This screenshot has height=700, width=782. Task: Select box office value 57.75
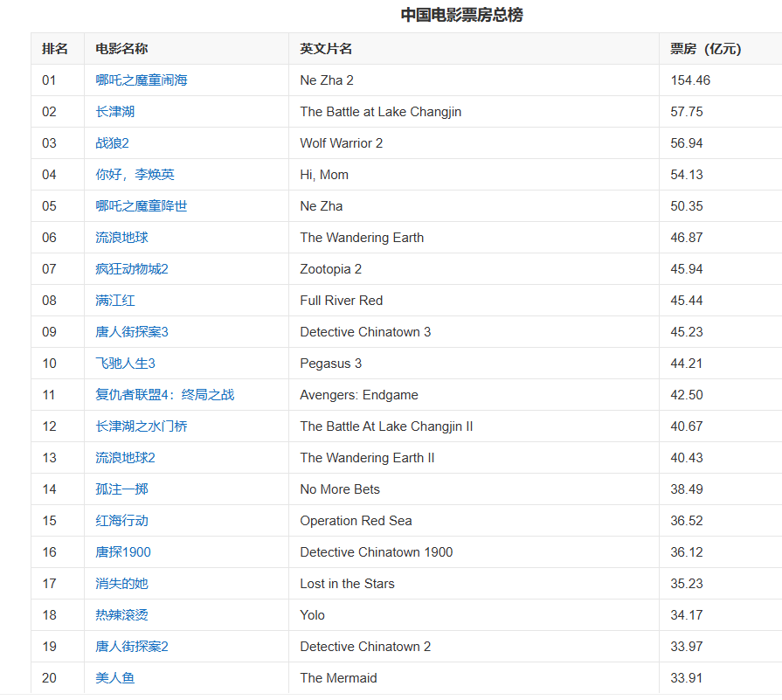point(686,112)
